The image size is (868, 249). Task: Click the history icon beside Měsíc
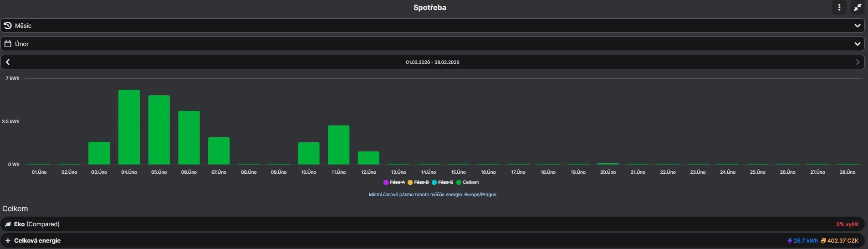[8, 26]
